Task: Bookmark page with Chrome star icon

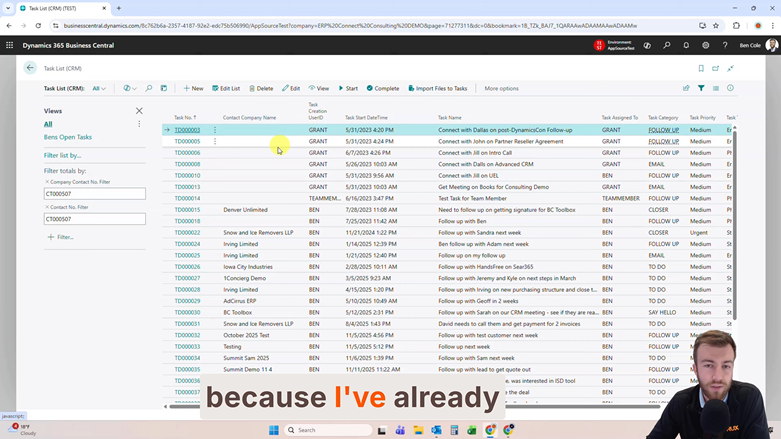Action: click(716, 25)
